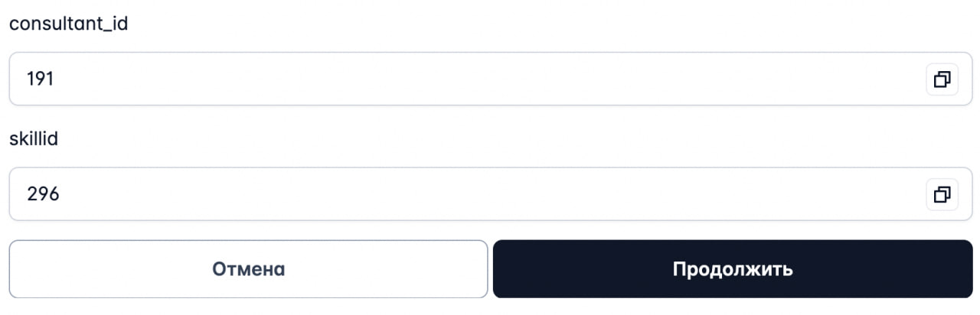Use the clipboard icon in the first field
Image resolution: width=980 pixels, height=315 pixels.
[942, 79]
